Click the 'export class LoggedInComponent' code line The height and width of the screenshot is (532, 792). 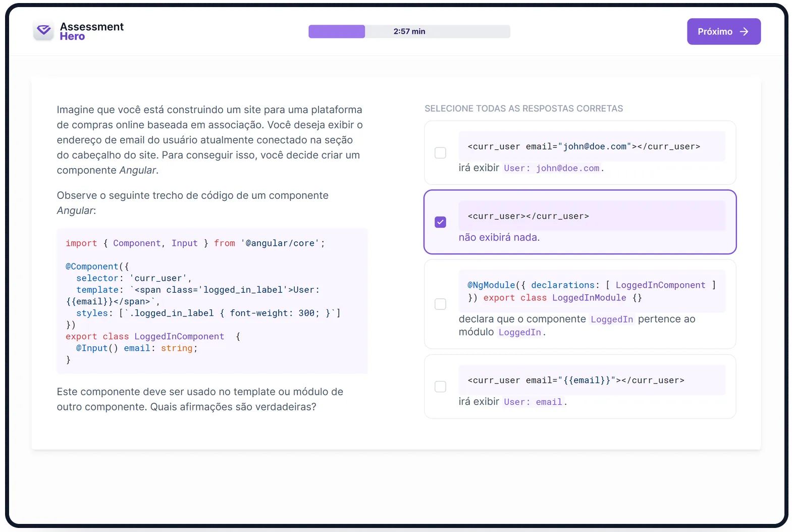(x=153, y=336)
